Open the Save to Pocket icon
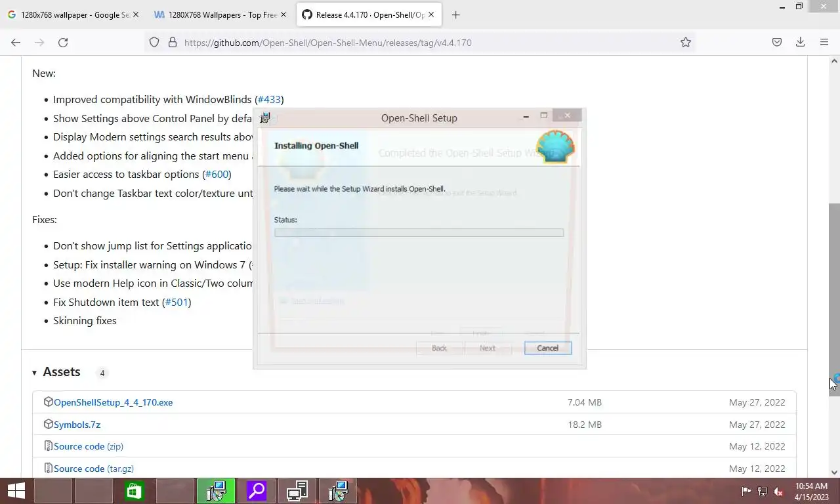Viewport: 840px width, 504px height. (x=777, y=42)
